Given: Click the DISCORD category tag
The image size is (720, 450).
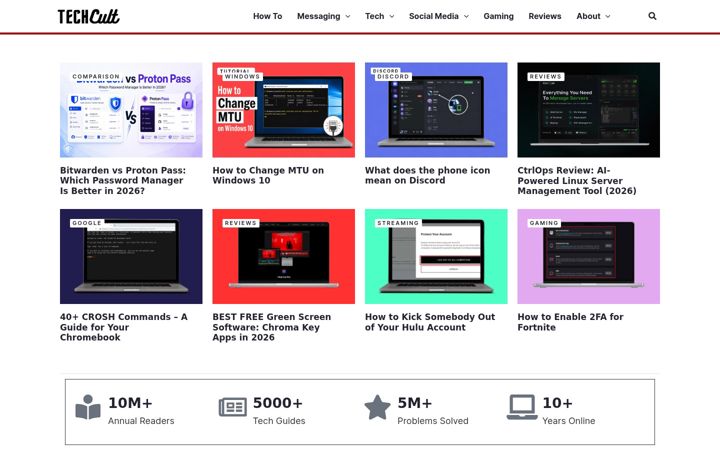Looking at the screenshot, I should click(x=393, y=77).
